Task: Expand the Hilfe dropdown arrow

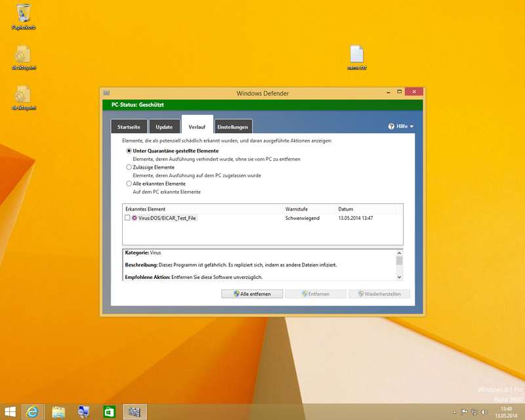Action: click(412, 127)
